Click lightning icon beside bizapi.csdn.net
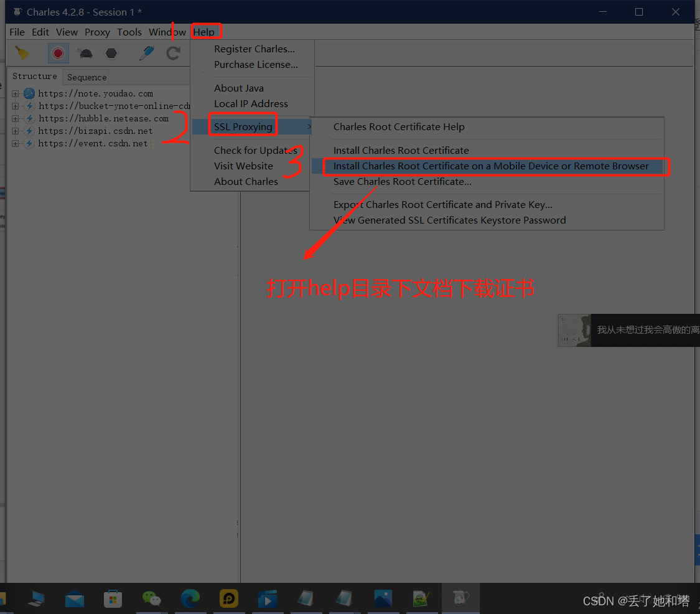 click(29, 131)
